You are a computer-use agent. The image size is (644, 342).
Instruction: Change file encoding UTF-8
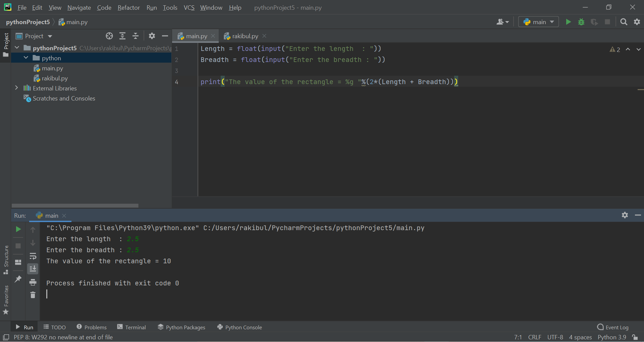tap(555, 337)
